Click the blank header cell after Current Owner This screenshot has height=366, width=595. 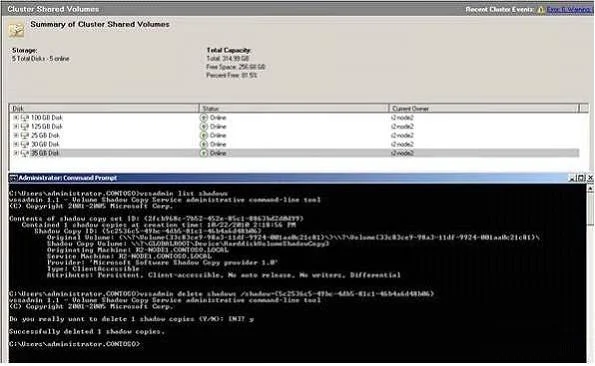pos(584,108)
